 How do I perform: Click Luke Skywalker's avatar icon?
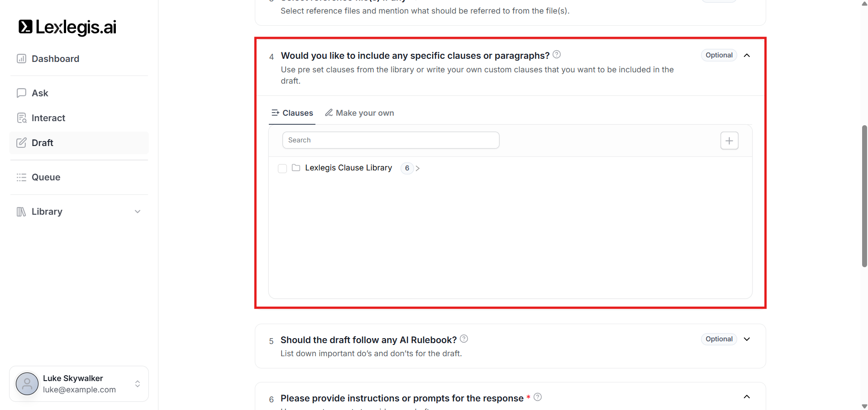pyautogui.click(x=27, y=384)
